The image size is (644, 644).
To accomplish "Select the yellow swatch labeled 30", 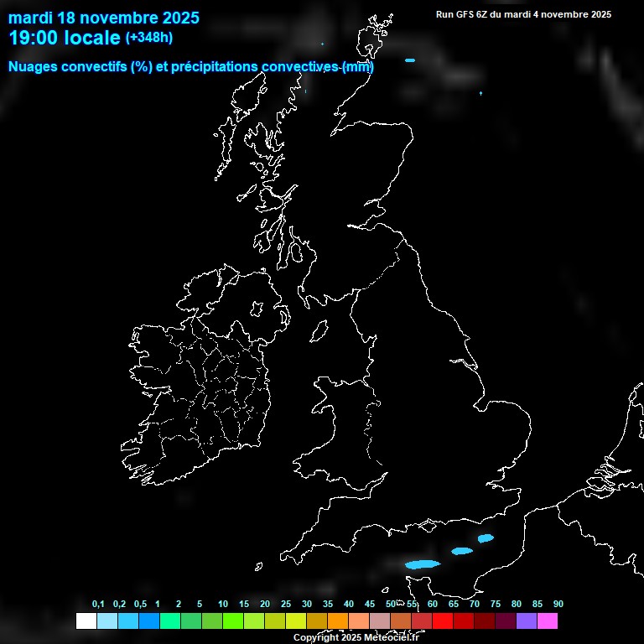I will click(x=296, y=621).
